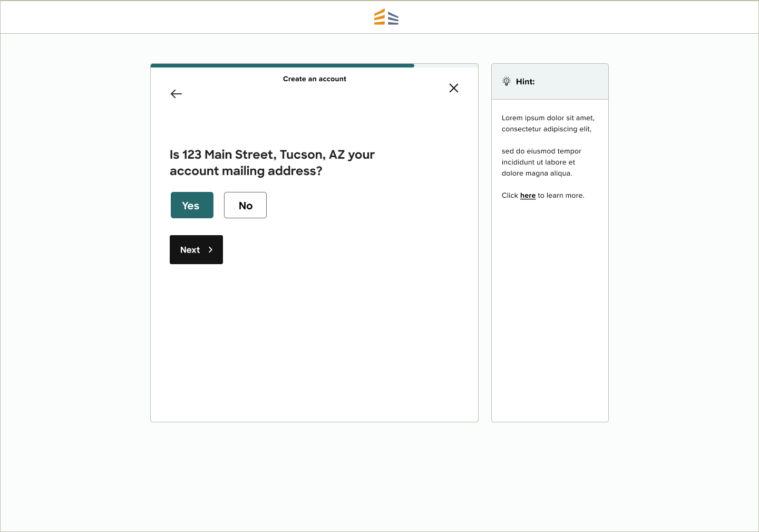
Task: Go back using the left arrow
Action: (176, 94)
